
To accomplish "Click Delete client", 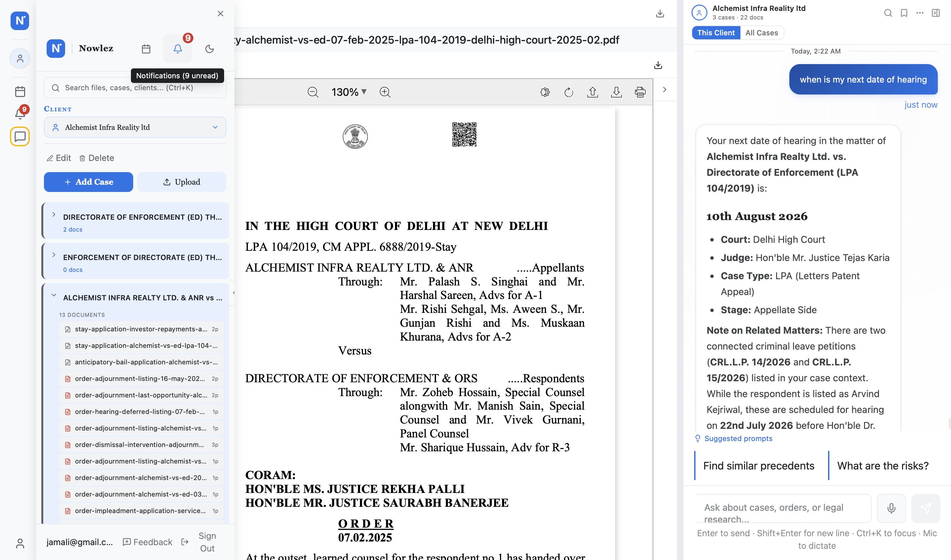I will point(97,158).
